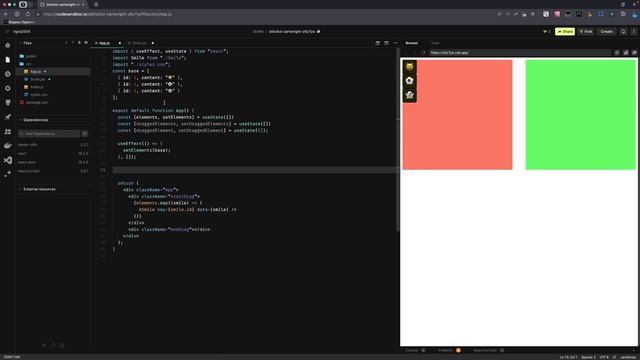
Task: Refresh the preview browser
Action: click(x=423, y=53)
